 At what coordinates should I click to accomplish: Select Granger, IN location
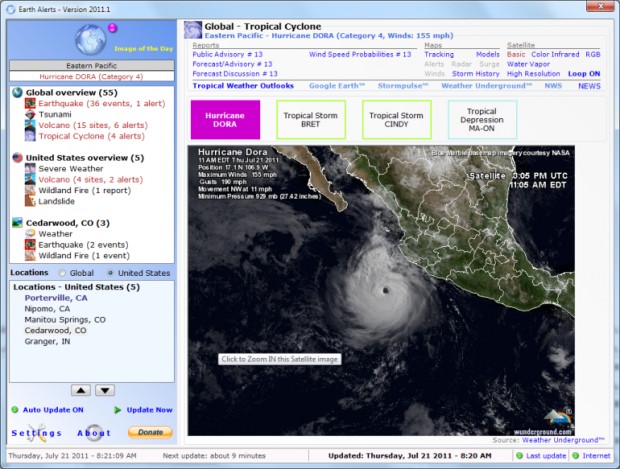pyautogui.click(x=47, y=341)
